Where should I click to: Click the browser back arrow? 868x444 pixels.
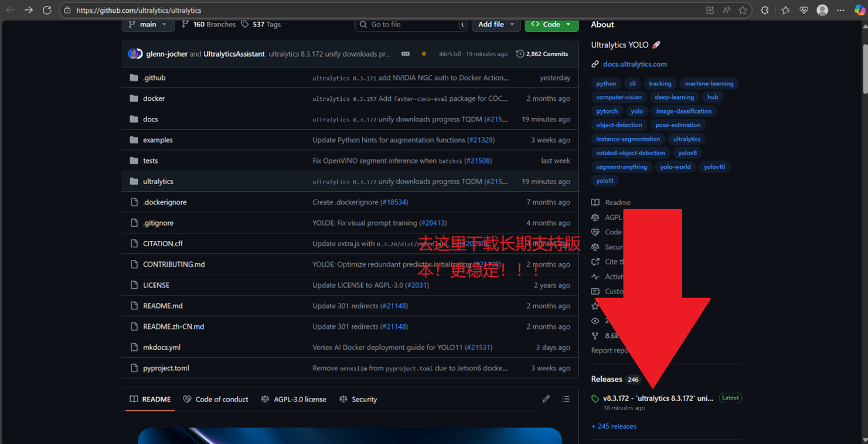pos(10,10)
